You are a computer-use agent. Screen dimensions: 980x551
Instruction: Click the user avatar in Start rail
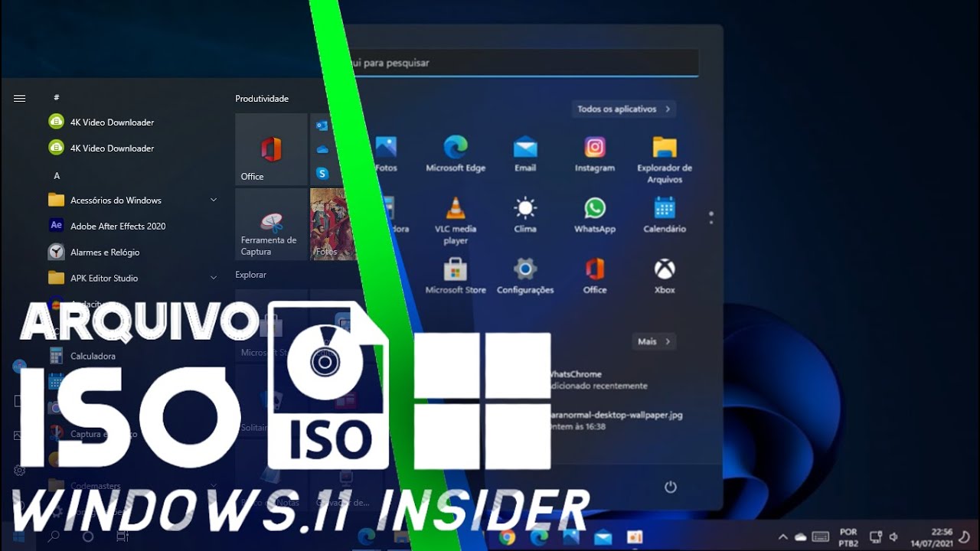pyautogui.click(x=20, y=366)
